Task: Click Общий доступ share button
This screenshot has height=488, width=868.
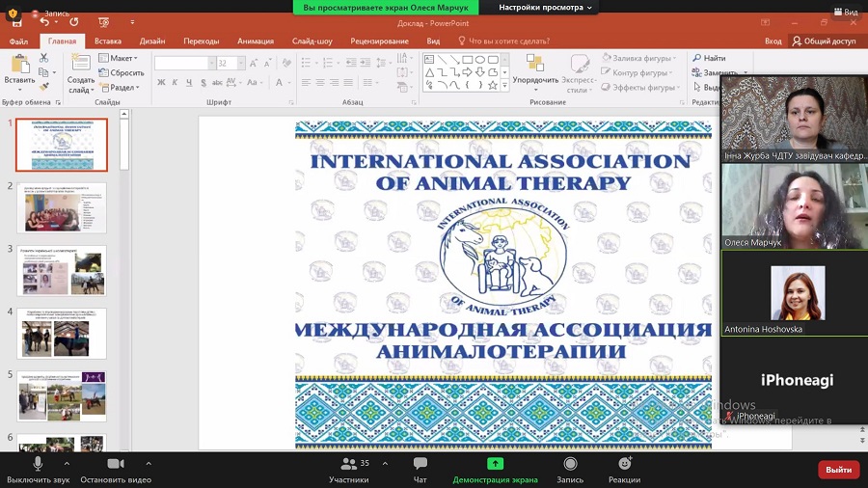Action: (824, 41)
